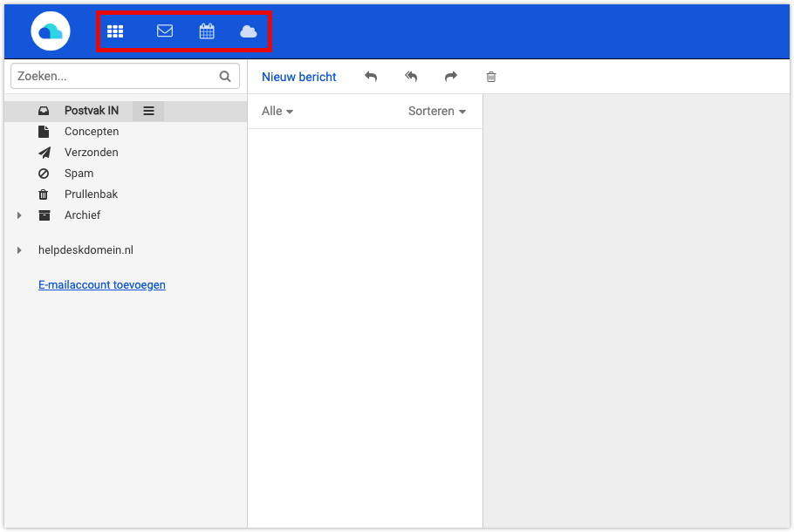Reply to message using the reply arrow icon
The width and height of the screenshot is (794, 532).
[371, 77]
